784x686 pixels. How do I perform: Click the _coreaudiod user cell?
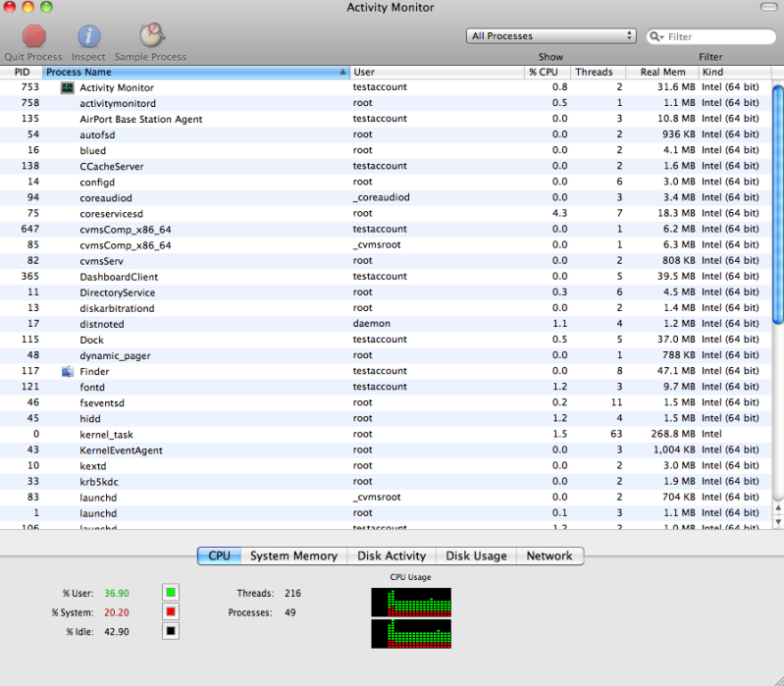(381, 197)
